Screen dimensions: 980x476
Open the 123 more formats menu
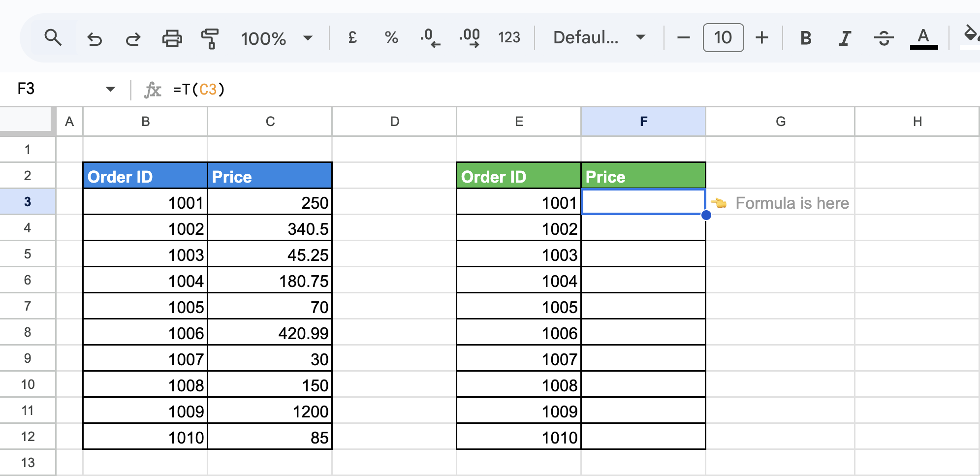(x=509, y=37)
